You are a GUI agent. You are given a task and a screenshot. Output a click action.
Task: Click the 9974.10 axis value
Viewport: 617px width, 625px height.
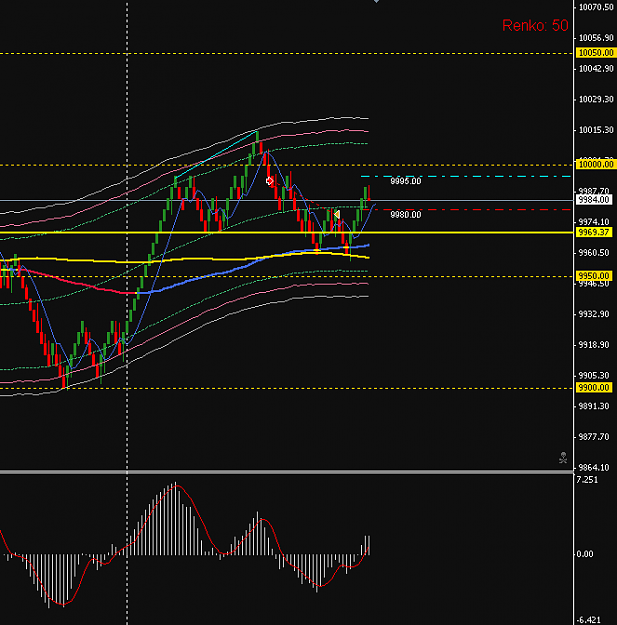coord(594,222)
